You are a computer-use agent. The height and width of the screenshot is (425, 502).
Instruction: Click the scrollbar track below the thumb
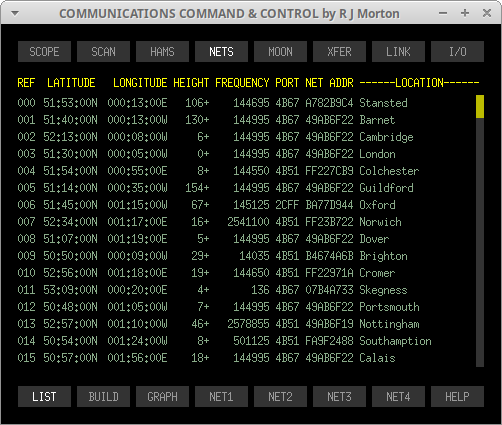pos(480,242)
